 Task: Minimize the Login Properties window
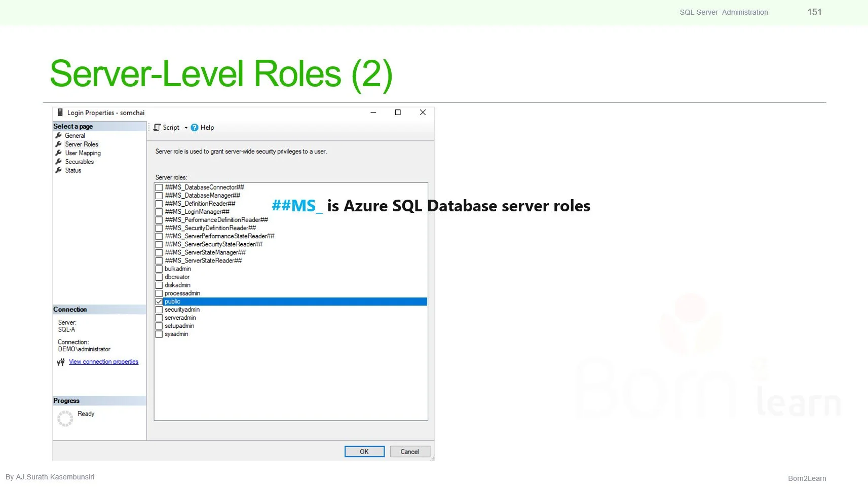373,113
